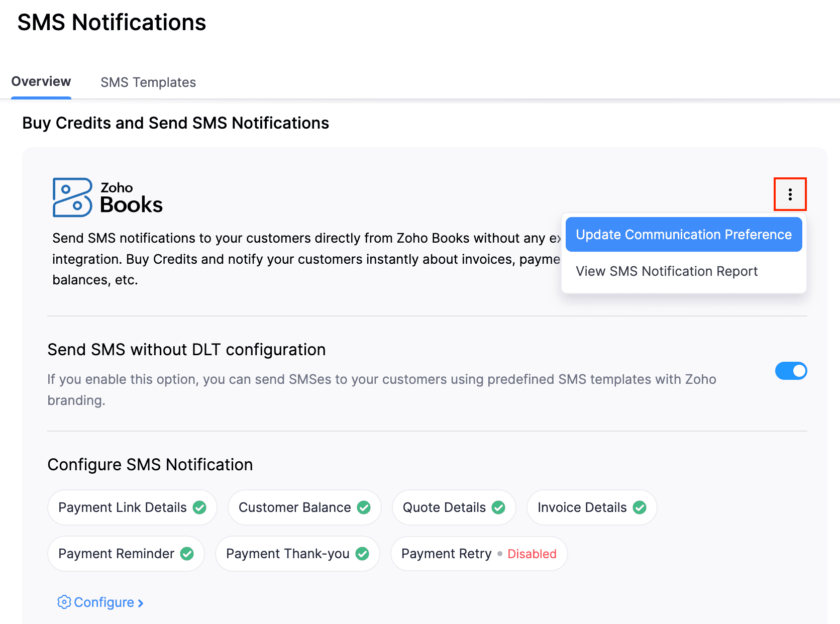The image size is (840, 624).
Task: Click the Zoho Books logo
Action: click(108, 197)
